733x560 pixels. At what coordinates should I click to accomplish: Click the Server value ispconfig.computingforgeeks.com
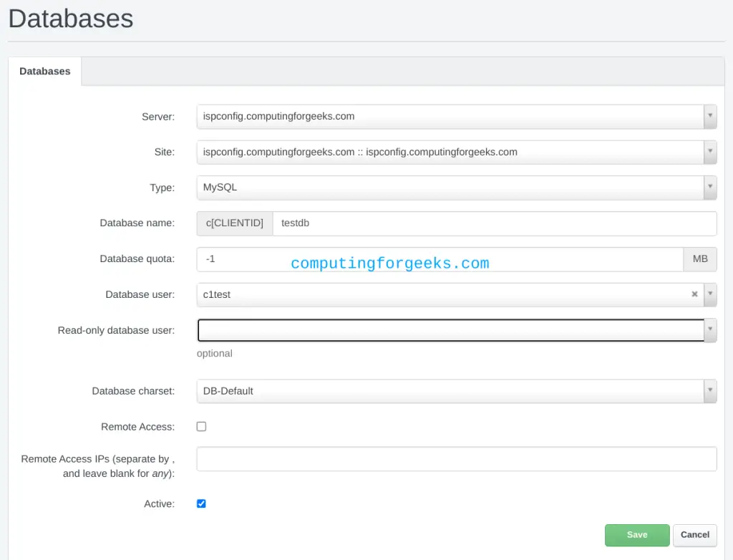(278, 116)
